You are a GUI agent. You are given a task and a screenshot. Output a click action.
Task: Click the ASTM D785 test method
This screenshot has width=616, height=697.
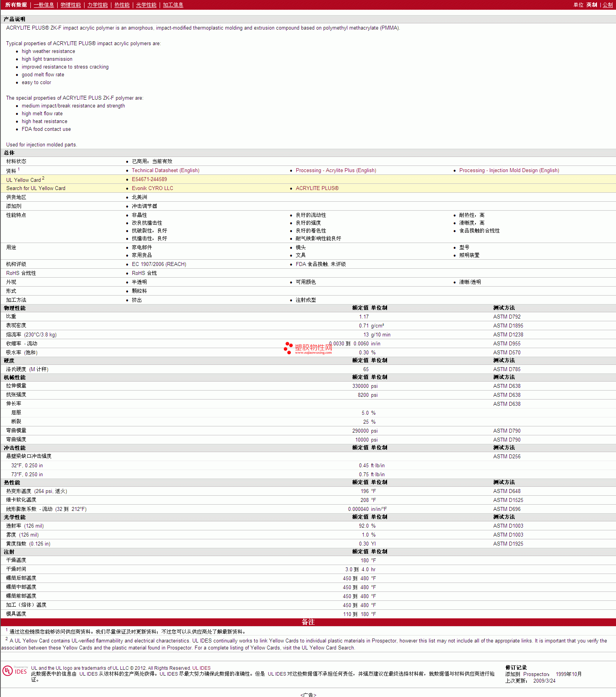(507, 369)
